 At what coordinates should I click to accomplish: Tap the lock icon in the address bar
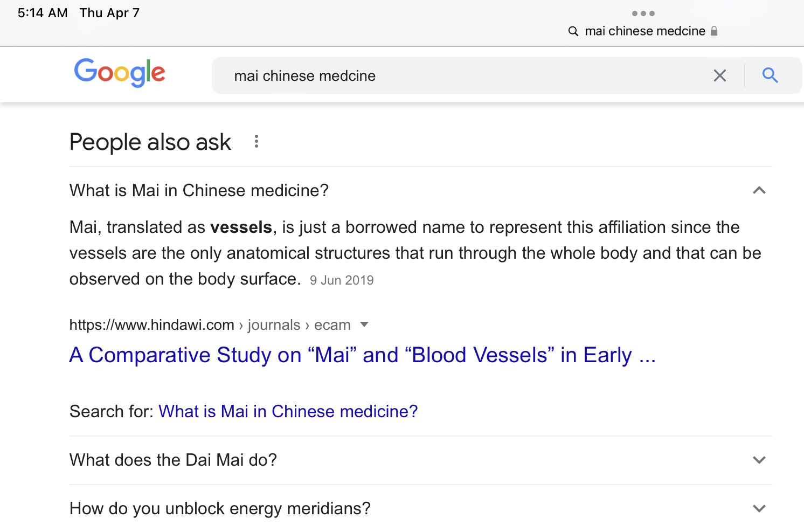point(714,31)
